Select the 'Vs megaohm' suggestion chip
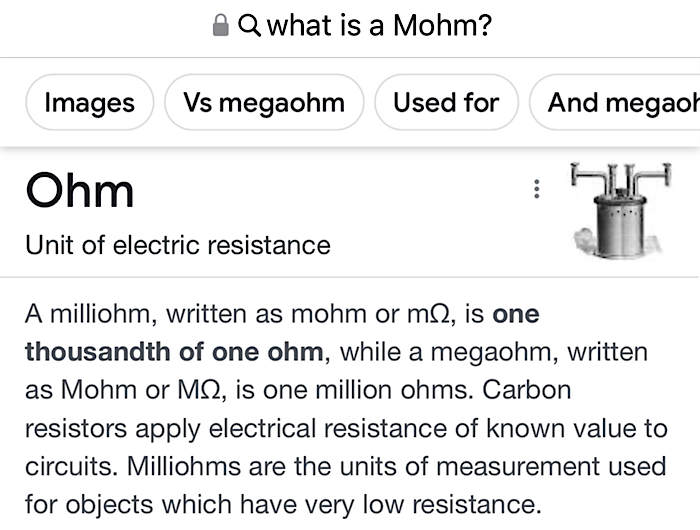This screenshot has height=530, width=700. click(x=264, y=102)
